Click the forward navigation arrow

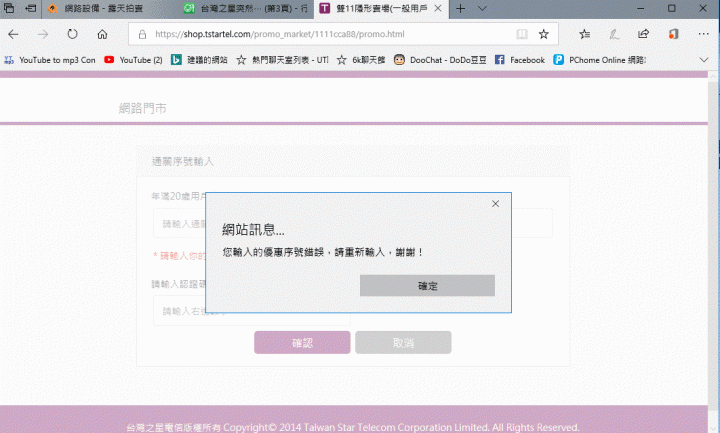[43, 34]
